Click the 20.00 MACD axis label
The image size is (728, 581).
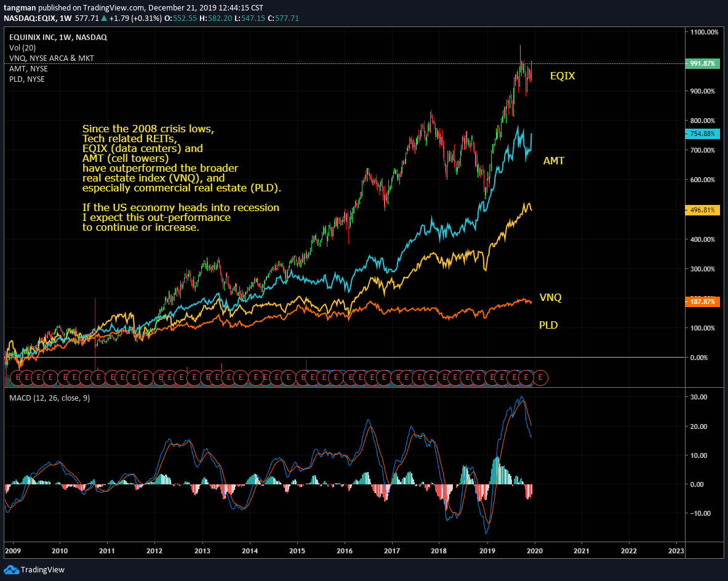(x=698, y=427)
